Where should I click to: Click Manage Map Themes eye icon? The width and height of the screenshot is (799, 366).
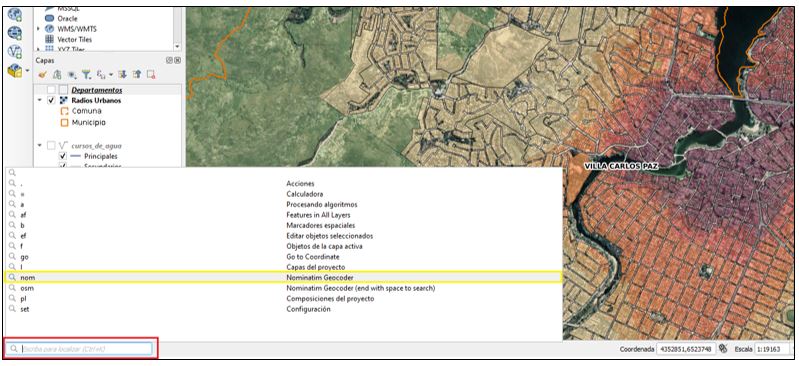tap(72, 74)
